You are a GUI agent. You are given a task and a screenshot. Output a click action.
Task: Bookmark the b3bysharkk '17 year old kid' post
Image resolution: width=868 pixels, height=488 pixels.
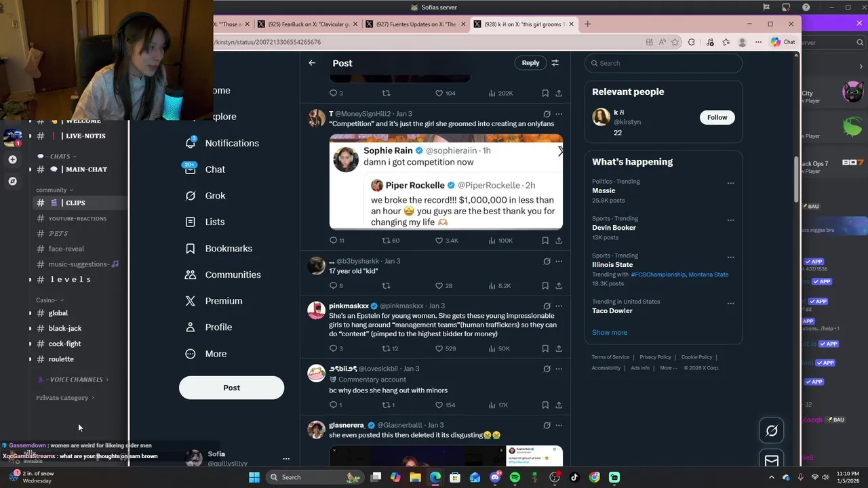(x=545, y=286)
